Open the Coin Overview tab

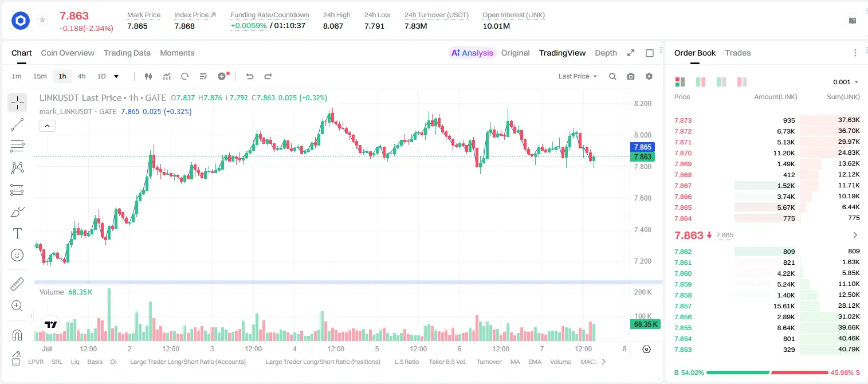pos(68,53)
